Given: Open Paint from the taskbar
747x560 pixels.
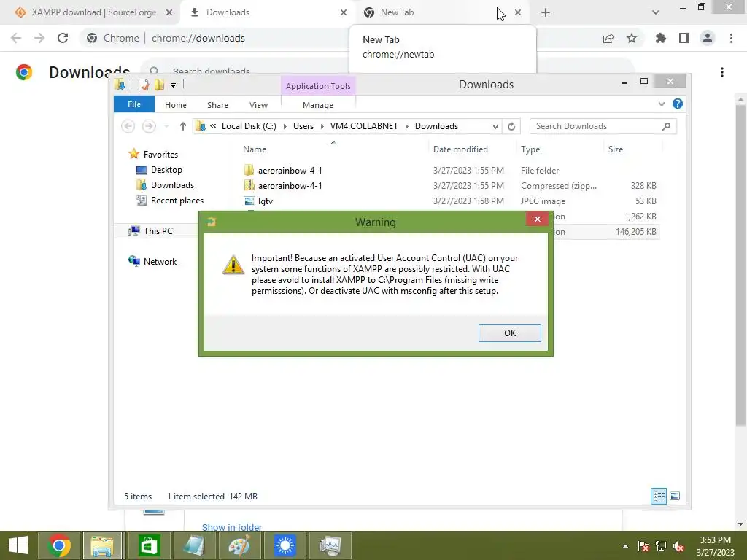Looking at the screenshot, I should pos(239,545).
